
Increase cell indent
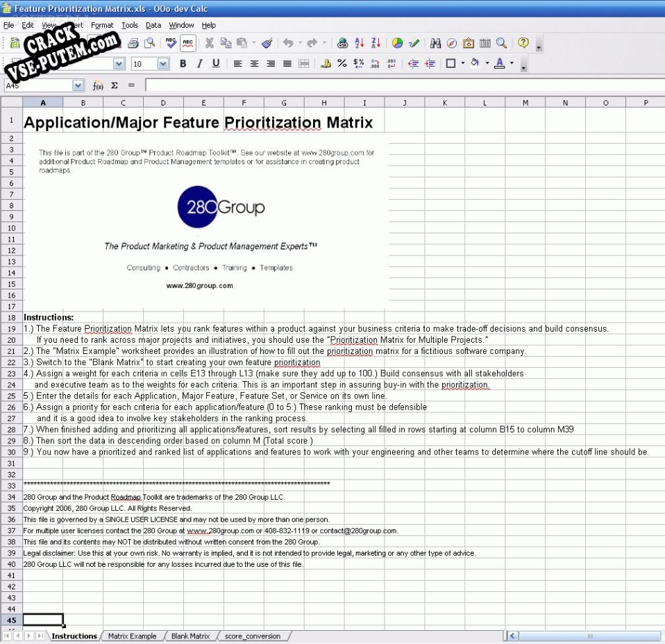click(430, 63)
